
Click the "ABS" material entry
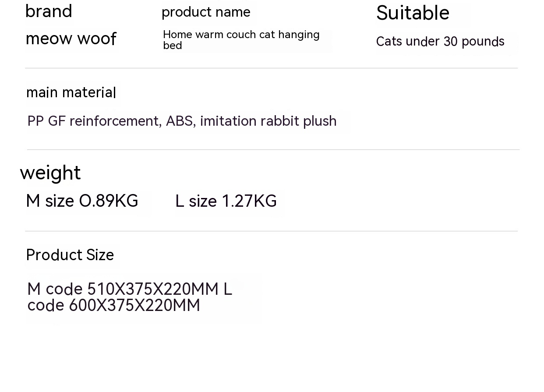coord(180,121)
